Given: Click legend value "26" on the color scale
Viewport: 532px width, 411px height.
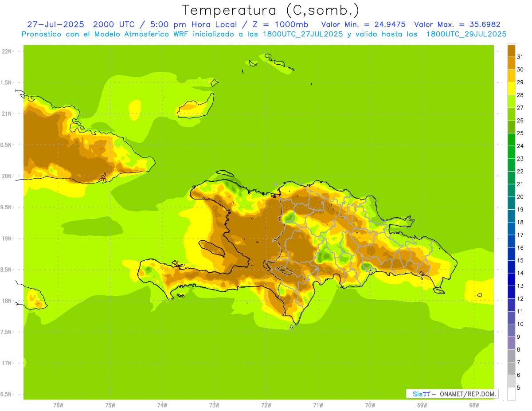Looking at the screenshot, I should [520, 120].
